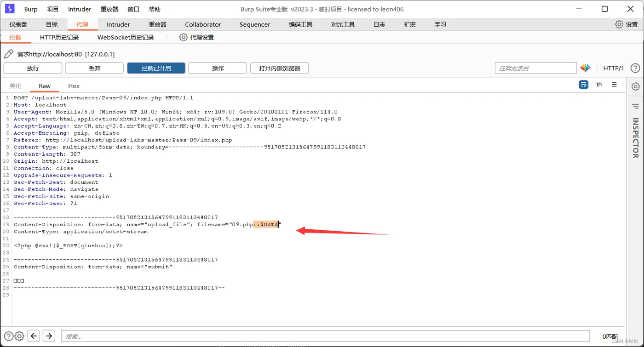Viewport: 644px width, 347px height.
Task: Click 打开内嵌浏览器 button
Action: coord(279,68)
